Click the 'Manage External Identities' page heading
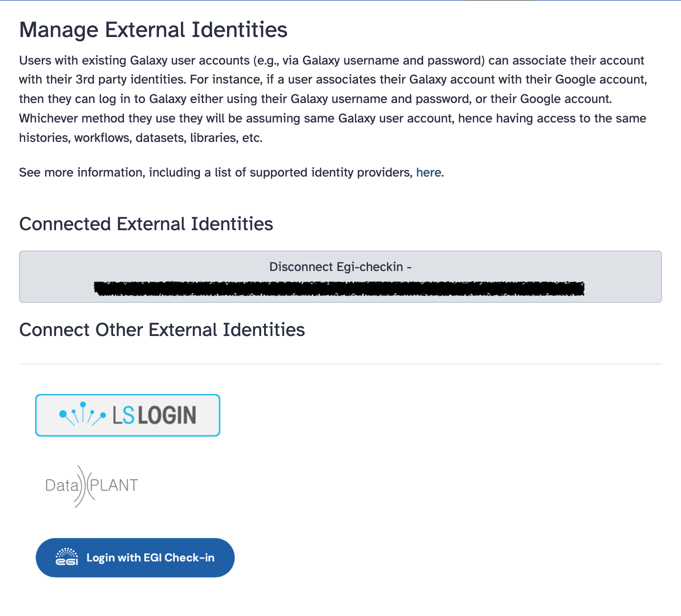Screen dimensions: 681x616 (153, 29)
